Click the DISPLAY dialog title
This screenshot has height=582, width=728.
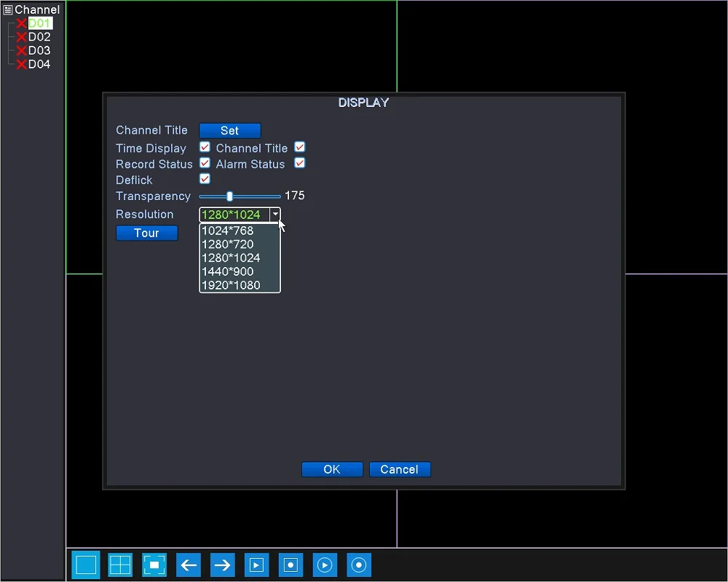(363, 103)
